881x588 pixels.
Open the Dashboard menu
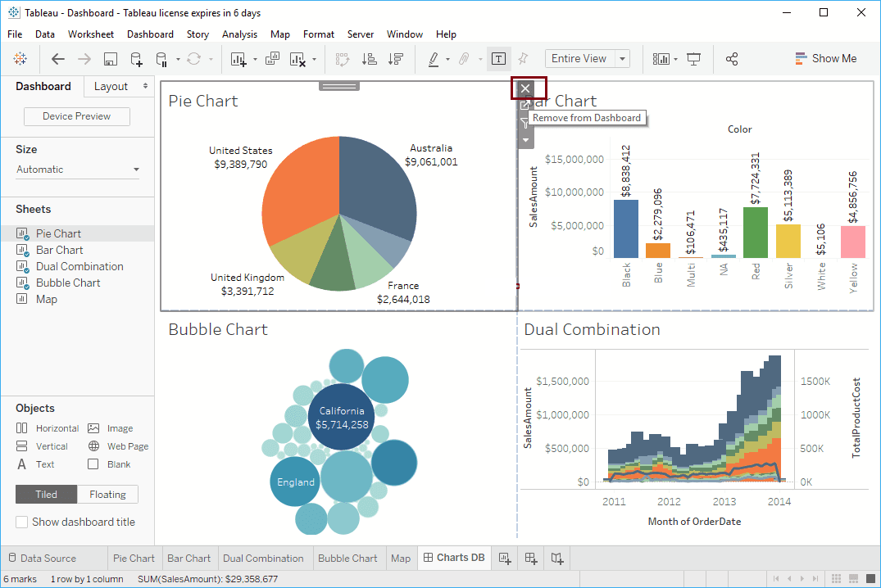click(150, 34)
